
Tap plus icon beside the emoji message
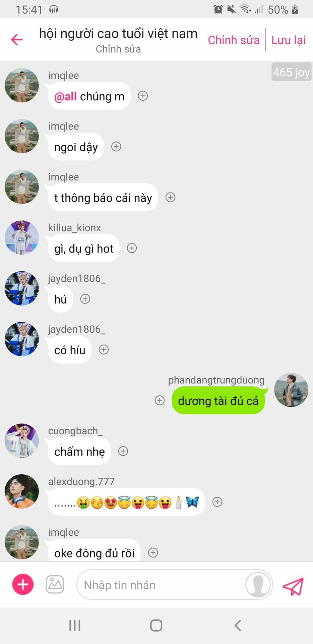pyautogui.click(x=217, y=502)
